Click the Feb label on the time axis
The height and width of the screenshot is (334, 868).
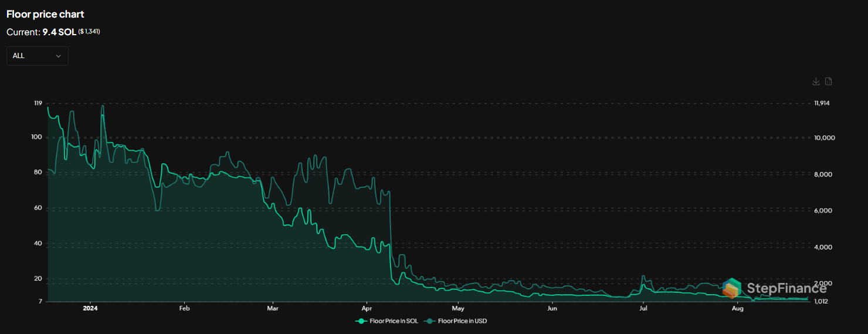pos(184,308)
